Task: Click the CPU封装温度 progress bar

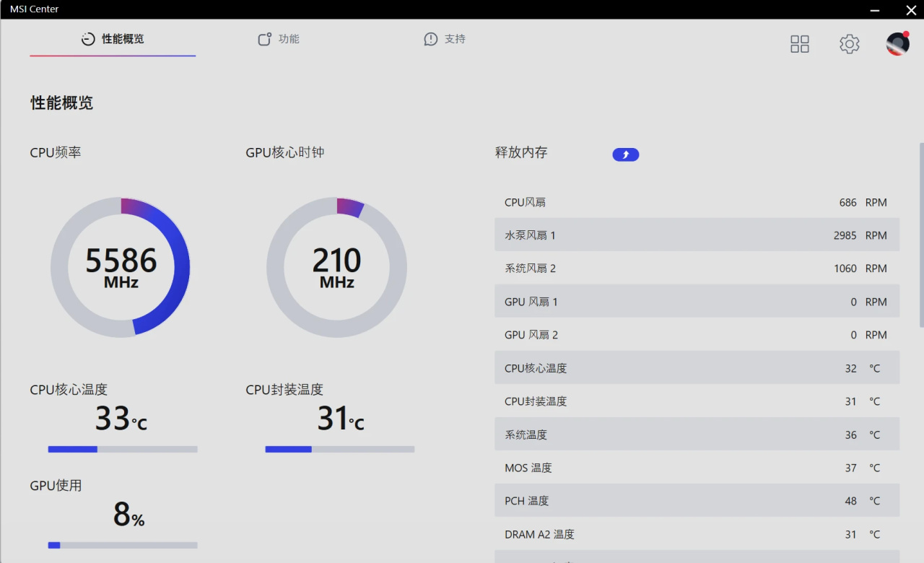Action: click(340, 449)
